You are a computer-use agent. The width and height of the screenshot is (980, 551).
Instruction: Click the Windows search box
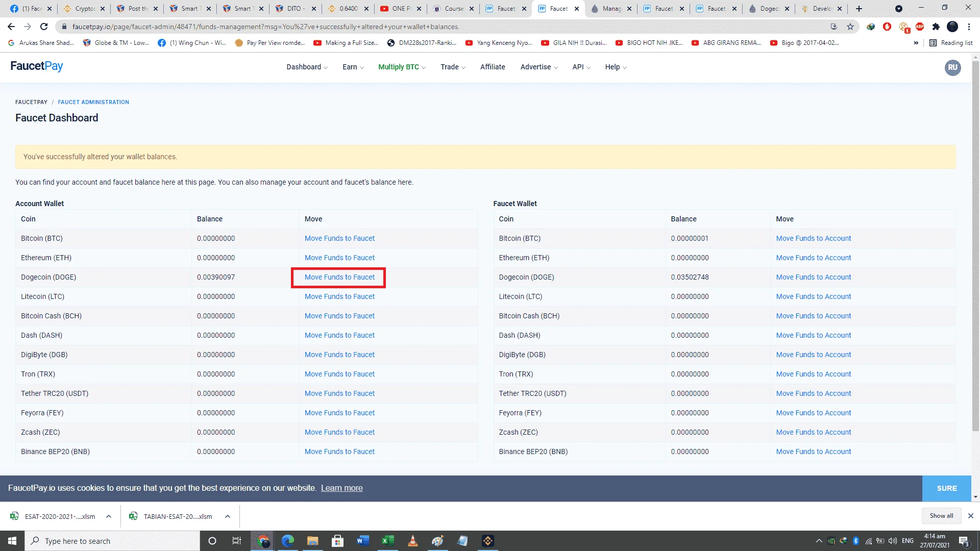pos(112,541)
